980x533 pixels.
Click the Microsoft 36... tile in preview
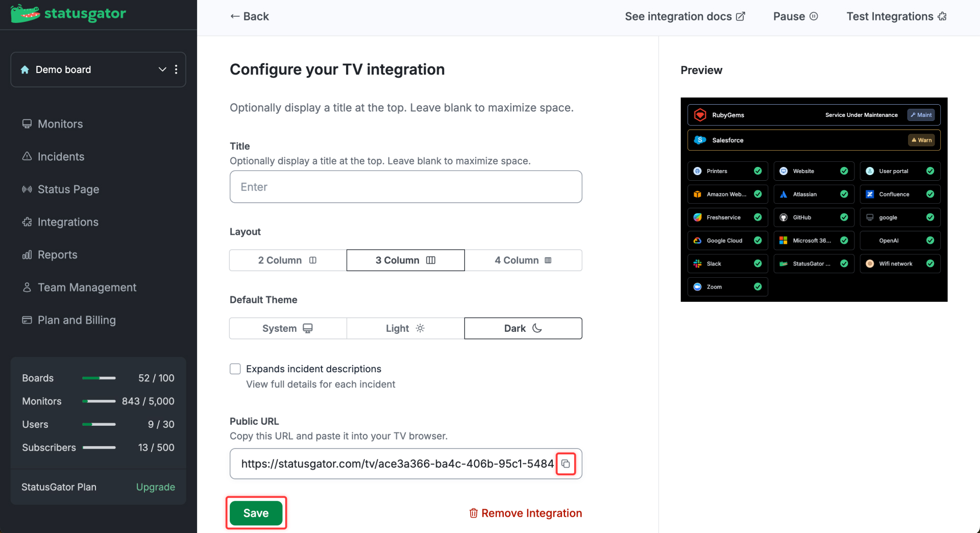point(814,240)
